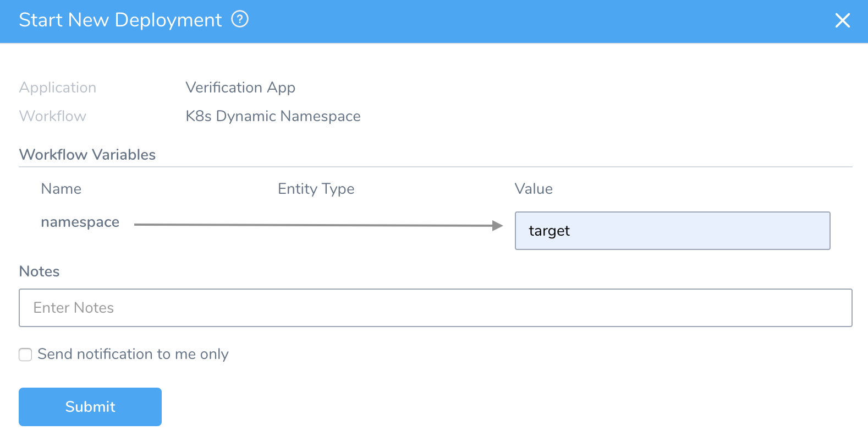Click the Send notification to me only label
The height and width of the screenshot is (446, 868).
pos(133,354)
